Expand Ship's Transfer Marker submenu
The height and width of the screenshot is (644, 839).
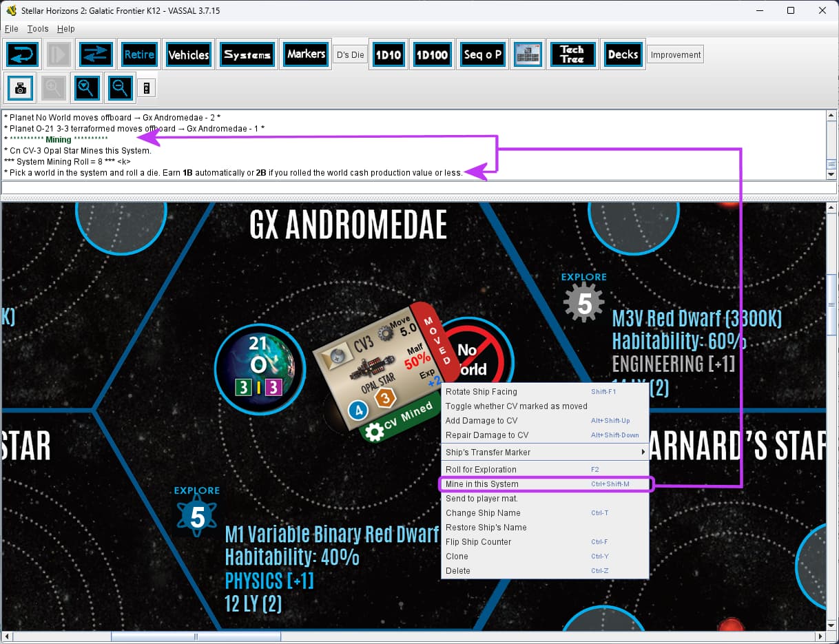(x=545, y=453)
